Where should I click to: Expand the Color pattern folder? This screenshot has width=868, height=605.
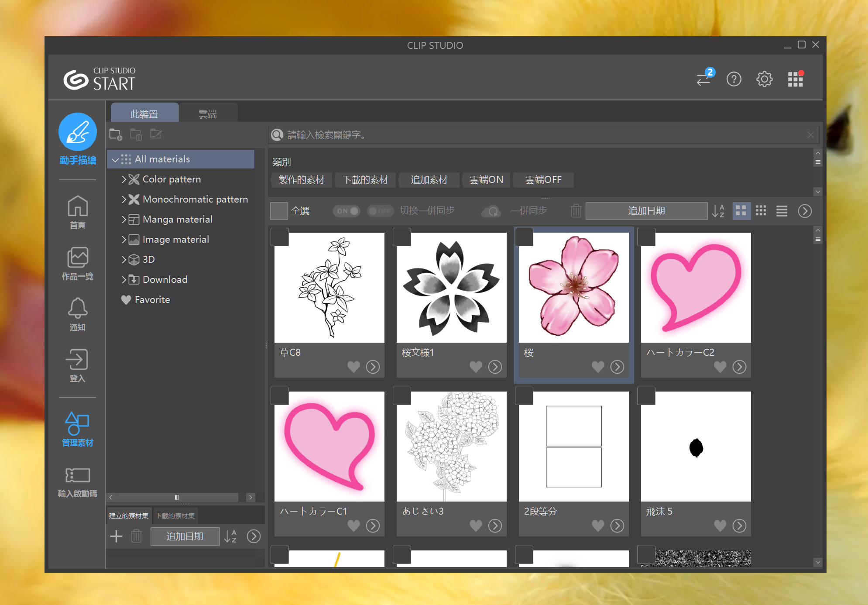pyautogui.click(x=124, y=179)
